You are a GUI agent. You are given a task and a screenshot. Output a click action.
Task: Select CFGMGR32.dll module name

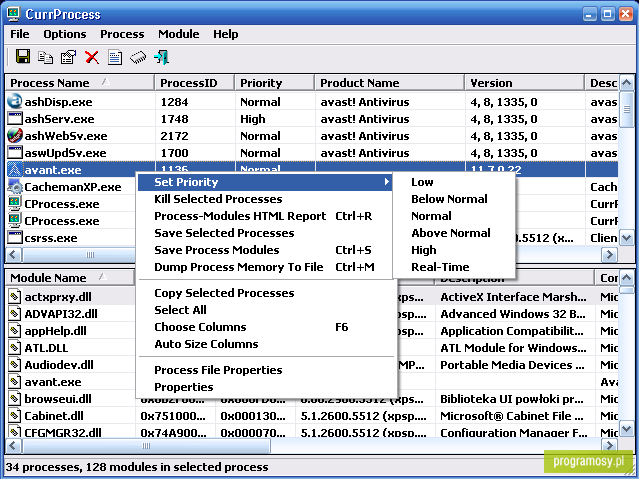[63, 432]
